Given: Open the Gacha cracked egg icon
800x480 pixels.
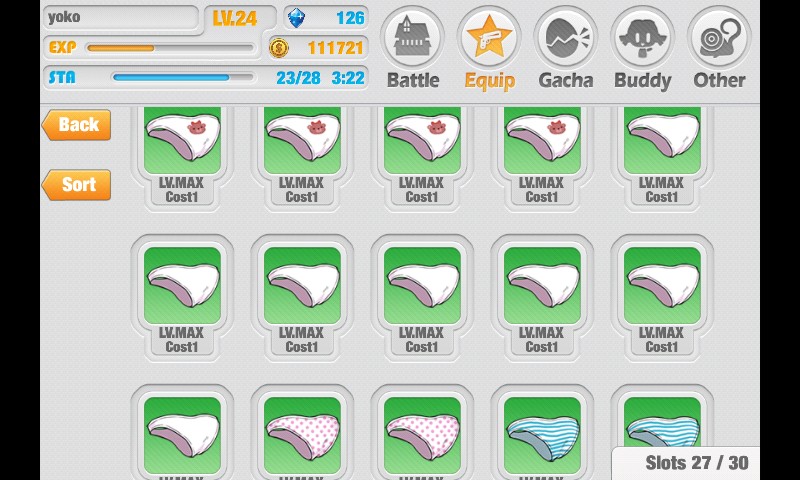Looking at the screenshot, I should (x=566, y=37).
